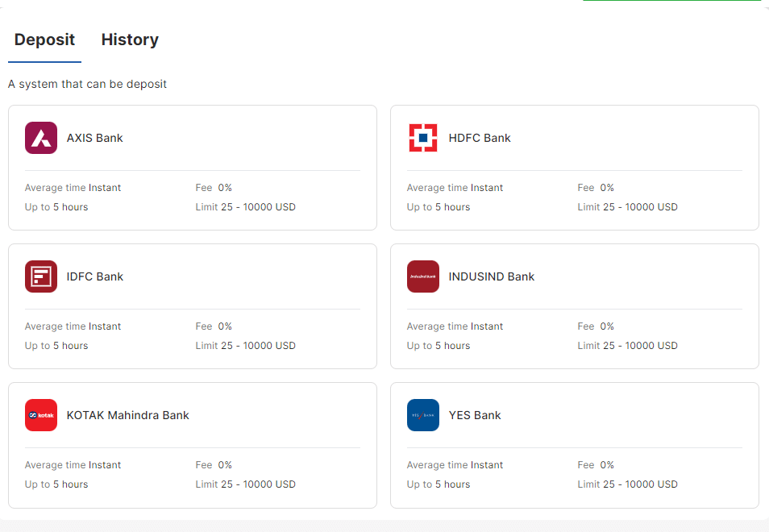
Task: Select IDFC Bank deposit option name
Action: [x=94, y=277]
